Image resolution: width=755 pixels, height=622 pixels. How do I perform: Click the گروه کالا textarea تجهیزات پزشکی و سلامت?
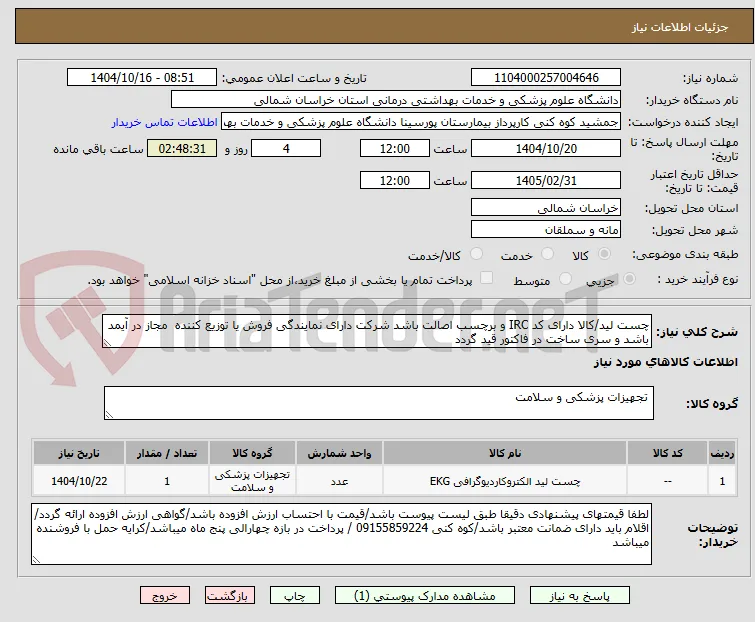click(378, 403)
